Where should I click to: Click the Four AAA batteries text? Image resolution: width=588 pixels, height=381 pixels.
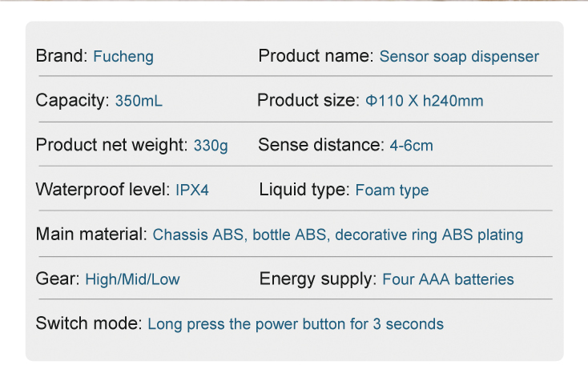click(448, 279)
